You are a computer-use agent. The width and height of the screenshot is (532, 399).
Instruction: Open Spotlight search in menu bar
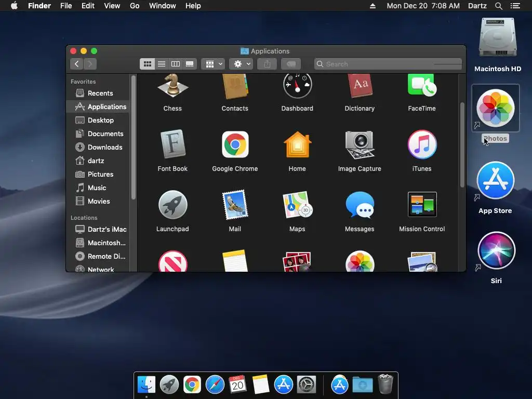tap(498, 6)
